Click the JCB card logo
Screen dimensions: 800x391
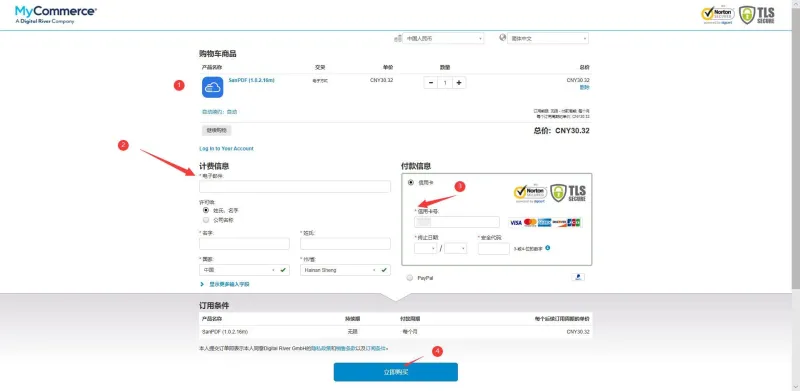(x=573, y=223)
